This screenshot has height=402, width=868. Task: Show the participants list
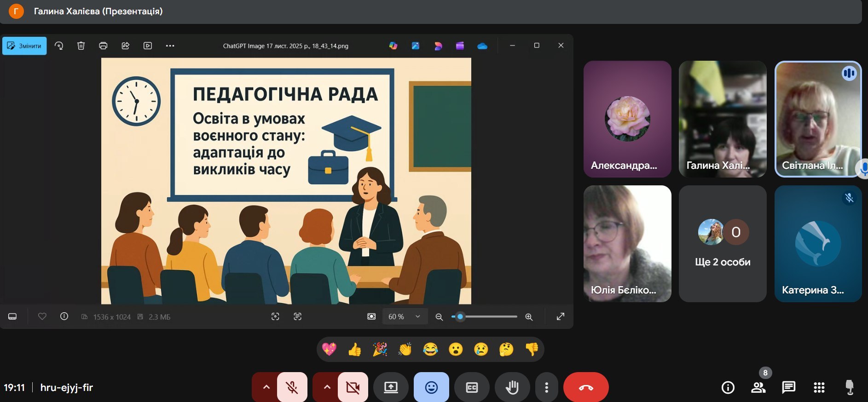[758, 388]
